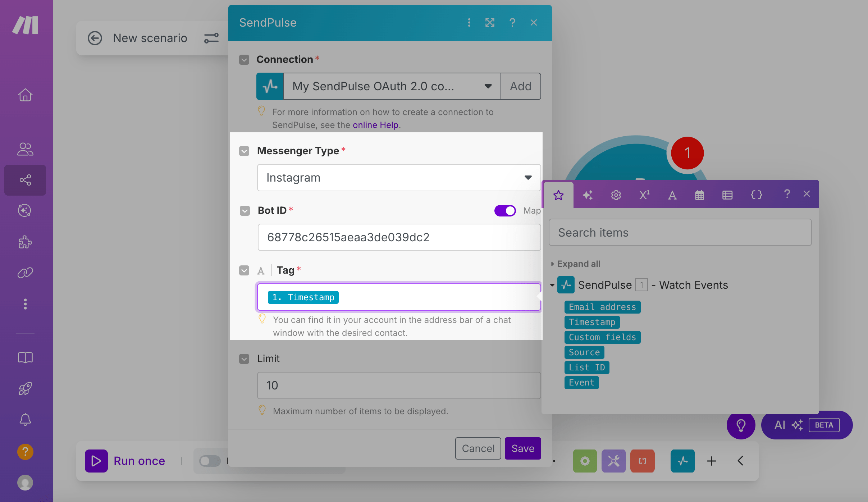
Task: Insert the Custom fields variable pill
Action: click(x=602, y=337)
